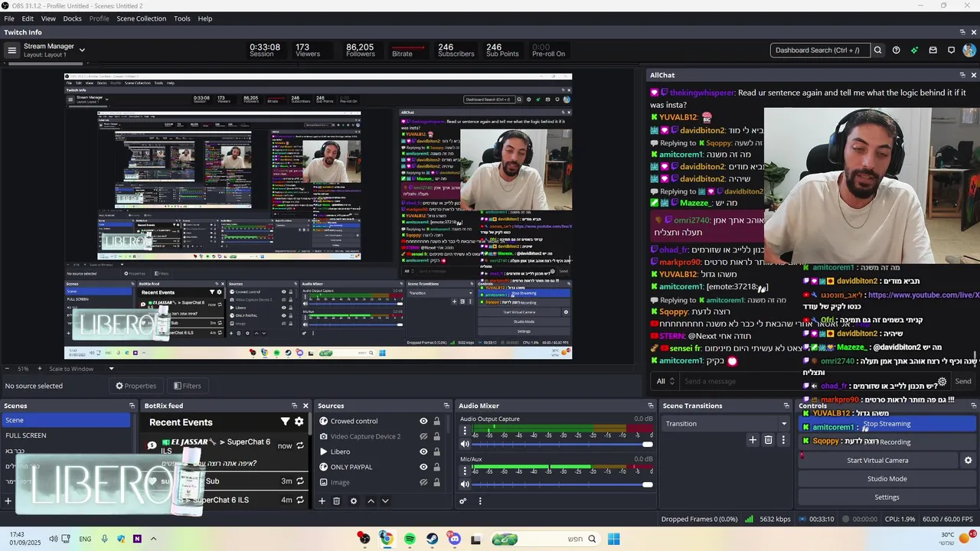
Task: Open the View menu
Action: pos(48,18)
